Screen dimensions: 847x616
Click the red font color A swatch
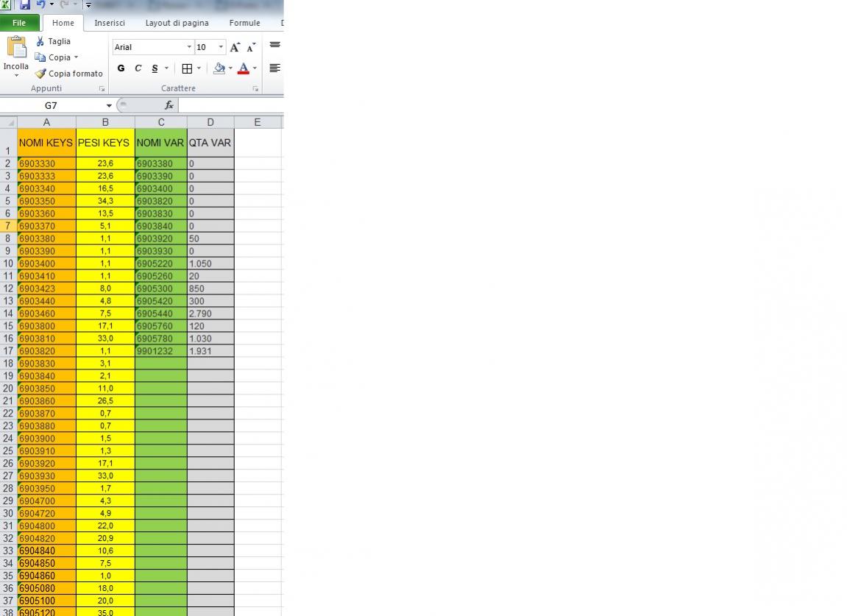point(244,68)
